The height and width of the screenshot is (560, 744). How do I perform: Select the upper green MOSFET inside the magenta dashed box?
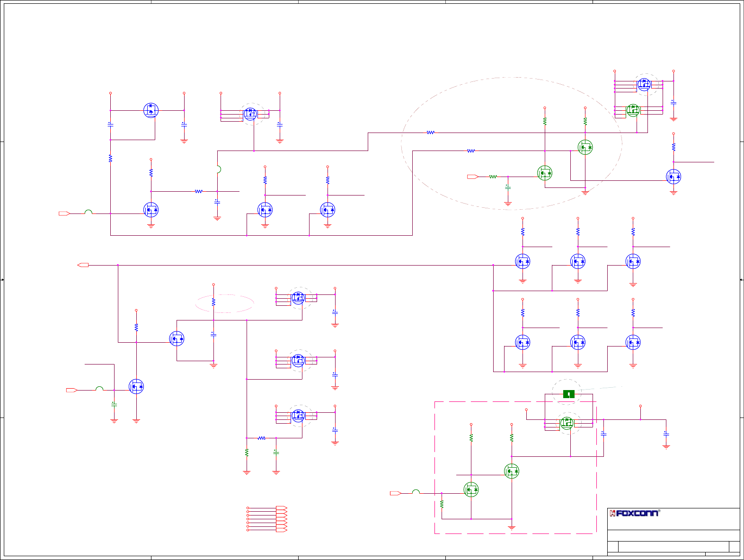512,471
